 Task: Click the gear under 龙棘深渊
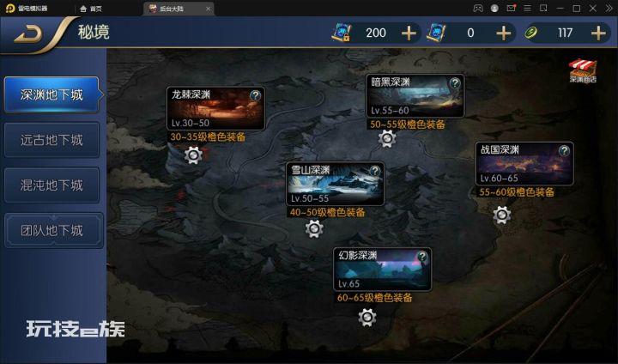click(193, 155)
